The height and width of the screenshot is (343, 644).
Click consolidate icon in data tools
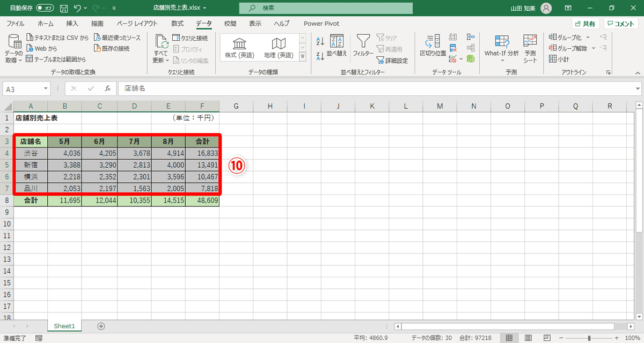[471, 38]
